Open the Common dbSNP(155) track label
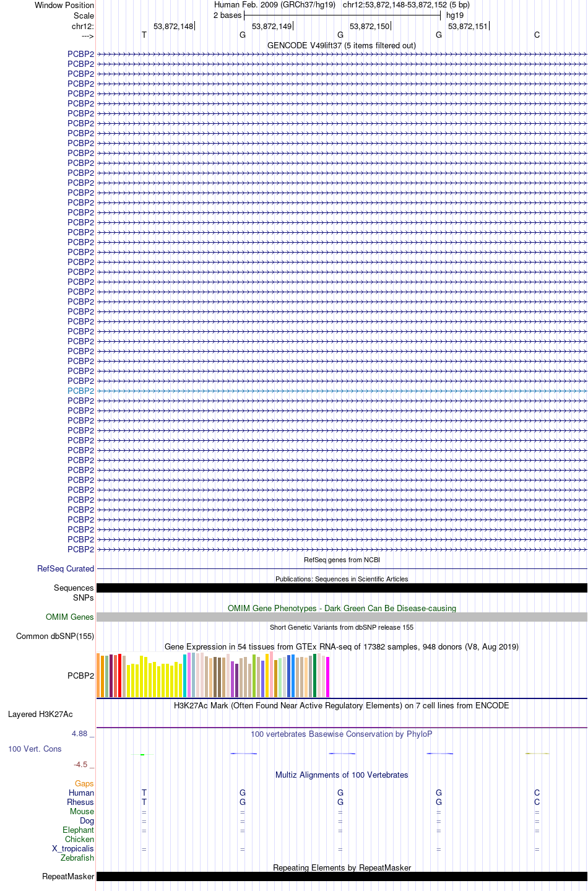The image size is (588, 891). pos(55,637)
